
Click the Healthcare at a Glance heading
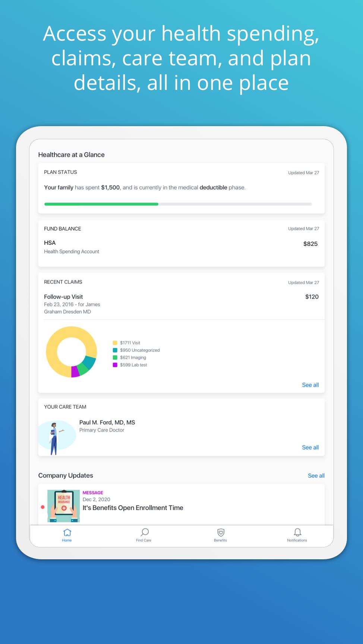[x=71, y=155]
